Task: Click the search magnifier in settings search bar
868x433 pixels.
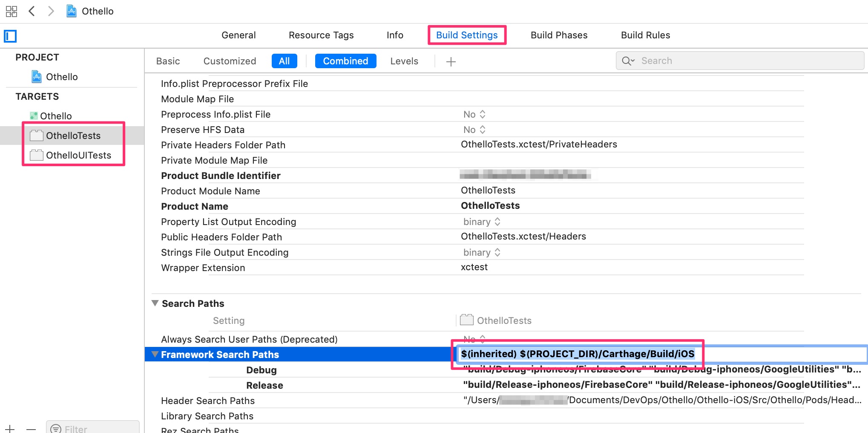Action: click(627, 61)
